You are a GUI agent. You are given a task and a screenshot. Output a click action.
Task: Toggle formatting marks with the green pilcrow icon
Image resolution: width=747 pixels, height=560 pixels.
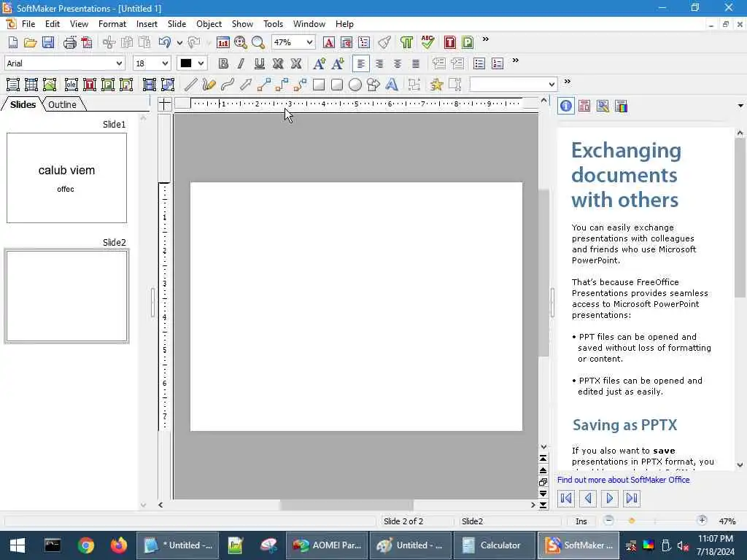point(406,42)
